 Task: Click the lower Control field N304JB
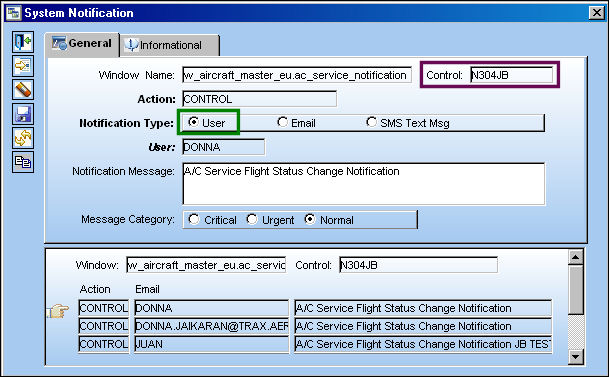(418, 265)
